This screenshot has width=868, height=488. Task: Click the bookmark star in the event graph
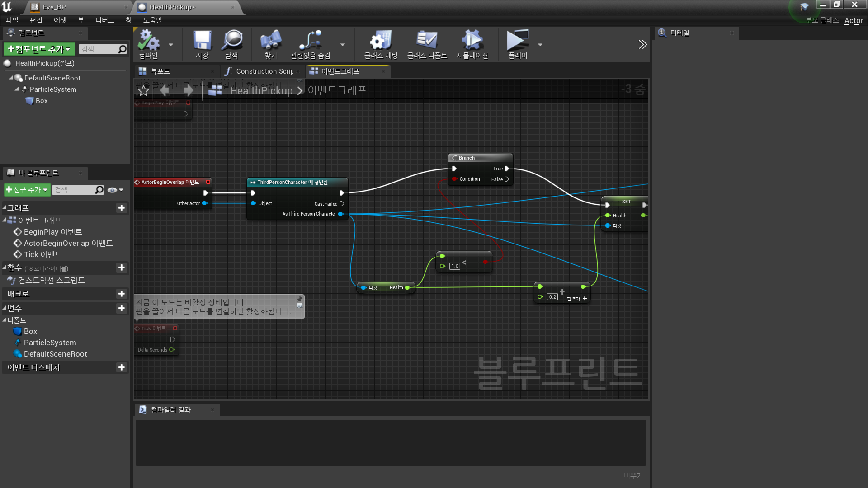pyautogui.click(x=143, y=90)
